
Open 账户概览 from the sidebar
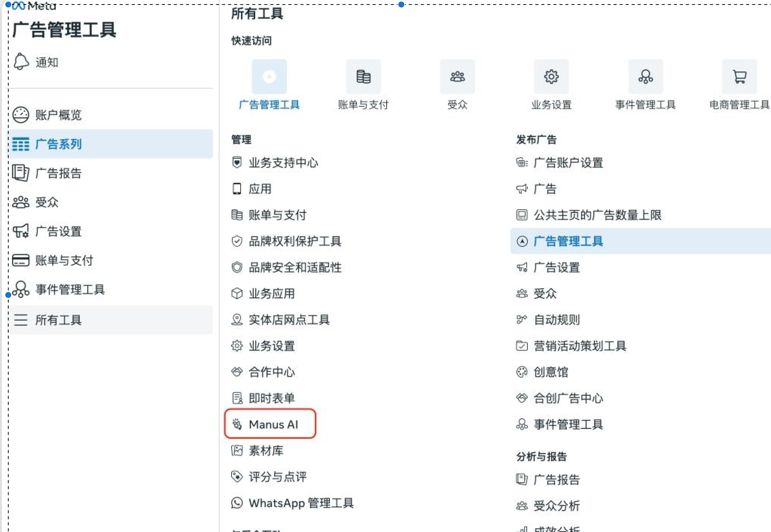pyautogui.click(x=59, y=115)
